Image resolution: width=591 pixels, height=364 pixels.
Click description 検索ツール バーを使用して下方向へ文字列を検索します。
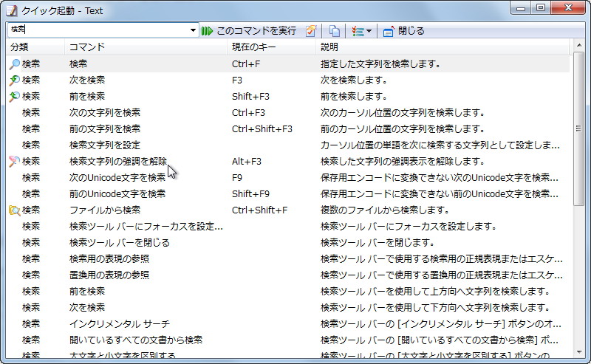(435, 307)
